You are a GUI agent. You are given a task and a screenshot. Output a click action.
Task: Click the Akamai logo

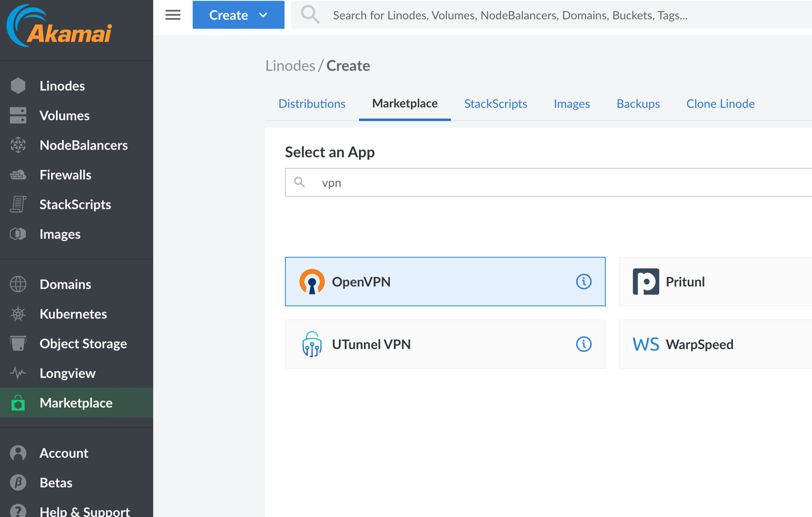pyautogui.click(x=59, y=26)
